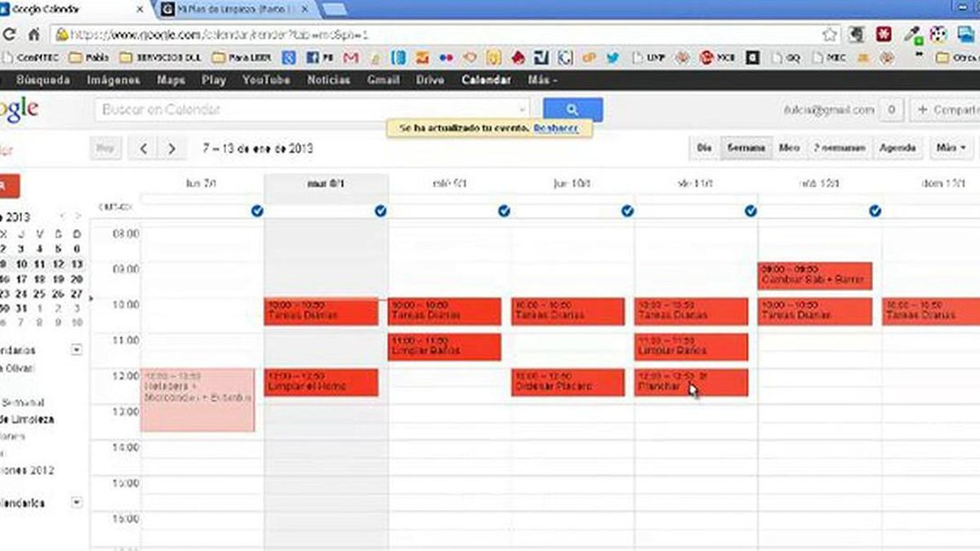Open Pablo bookmarks folder
Image resolution: width=980 pixels, height=551 pixels.
point(91,58)
